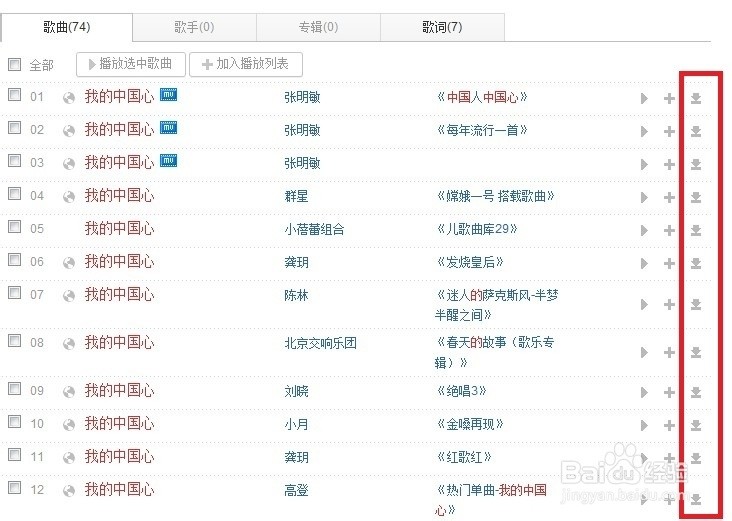732x521 pixels.
Task: Open album 《儿歌曲库29》
Action: pyautogui.click(x=477, y=229)
